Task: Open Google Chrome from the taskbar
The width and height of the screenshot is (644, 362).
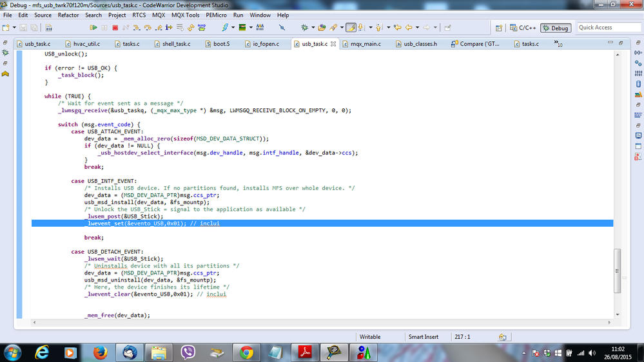Action: (246, 352)
